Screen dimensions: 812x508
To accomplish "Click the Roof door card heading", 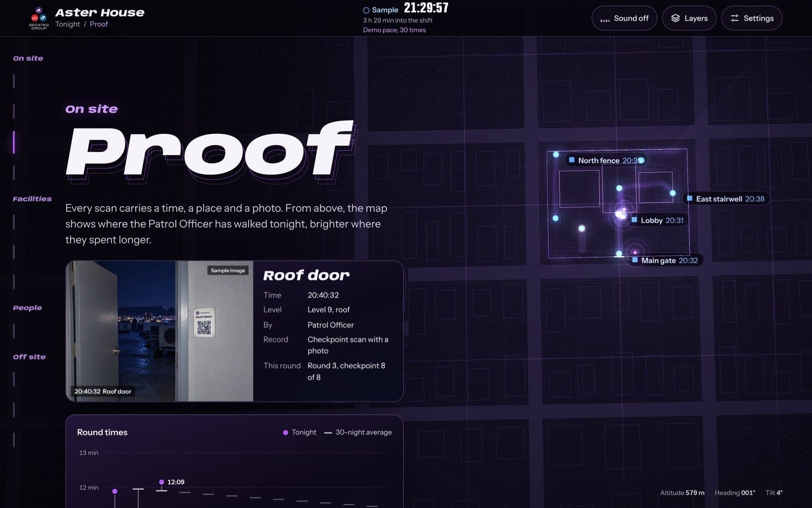I will coord(306,275).
